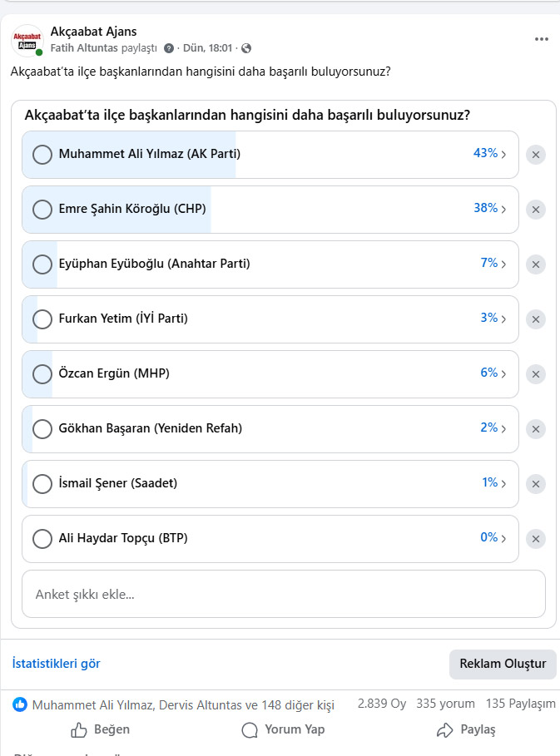Show voters for Furkan Yetim's 3% result
The image size is (560, 756).
coord(493,319)
